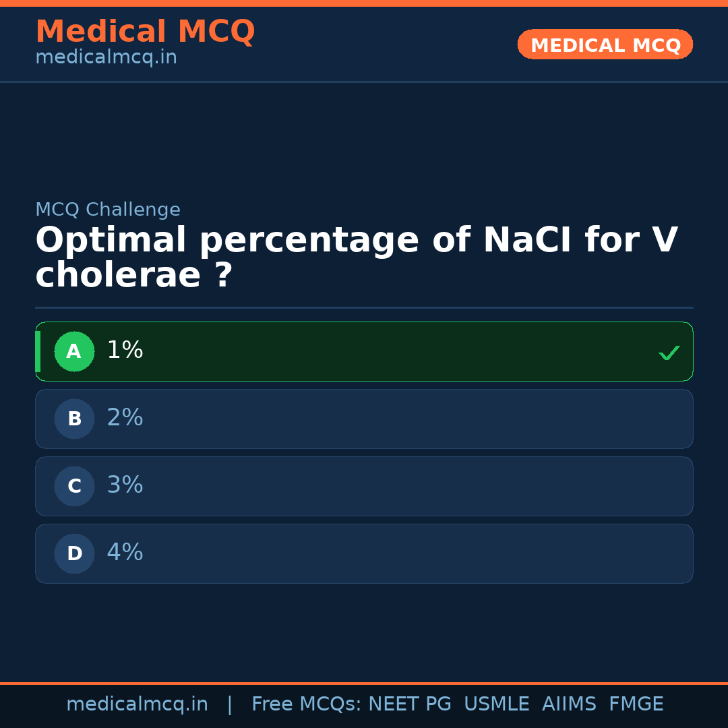The image size is (728, 728).
Task: Select the 1% answer row
Action: (x=364, y=351)
